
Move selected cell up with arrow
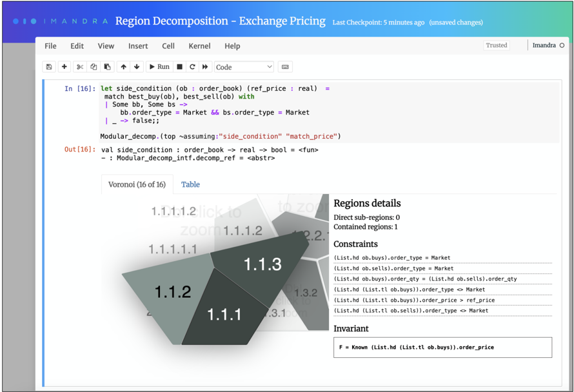click(123, 67)
